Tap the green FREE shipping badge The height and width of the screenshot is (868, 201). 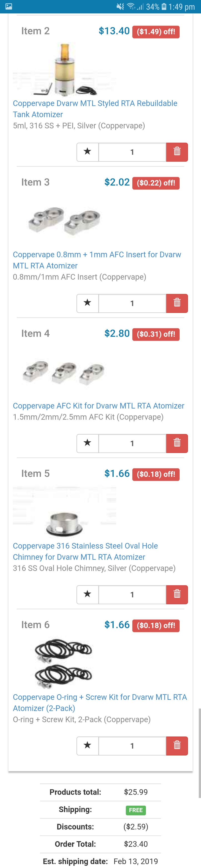pyautogui.click(x=136, y=810)
